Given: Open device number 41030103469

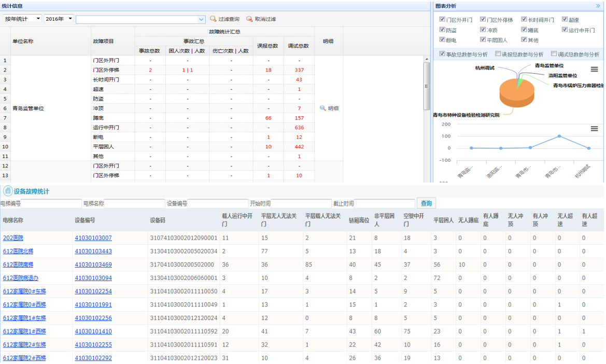Looking at the screenshot, I should (93, 264).
